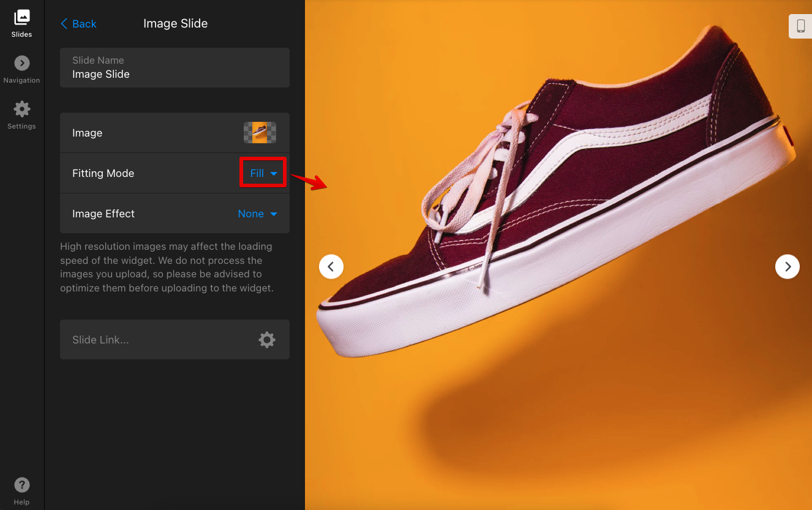Open the Slides section in the sidebar
The width and height of the screenshot is (812, 510).
coord(21,23)
